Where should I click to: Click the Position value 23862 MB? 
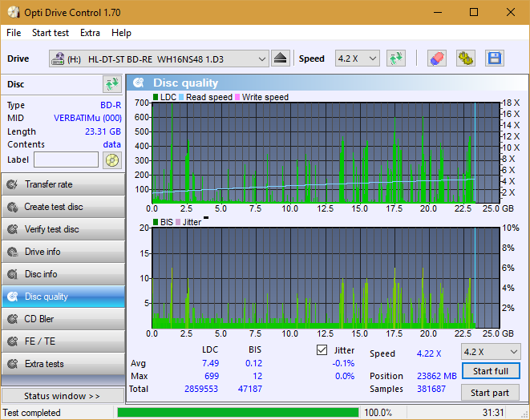click(x=437, y=376)
